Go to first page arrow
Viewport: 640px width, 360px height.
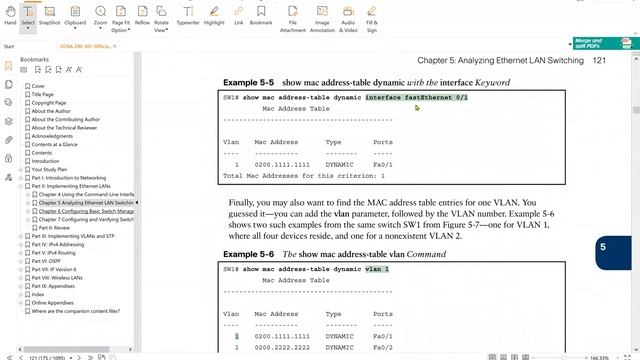click(x=10, y=358)
